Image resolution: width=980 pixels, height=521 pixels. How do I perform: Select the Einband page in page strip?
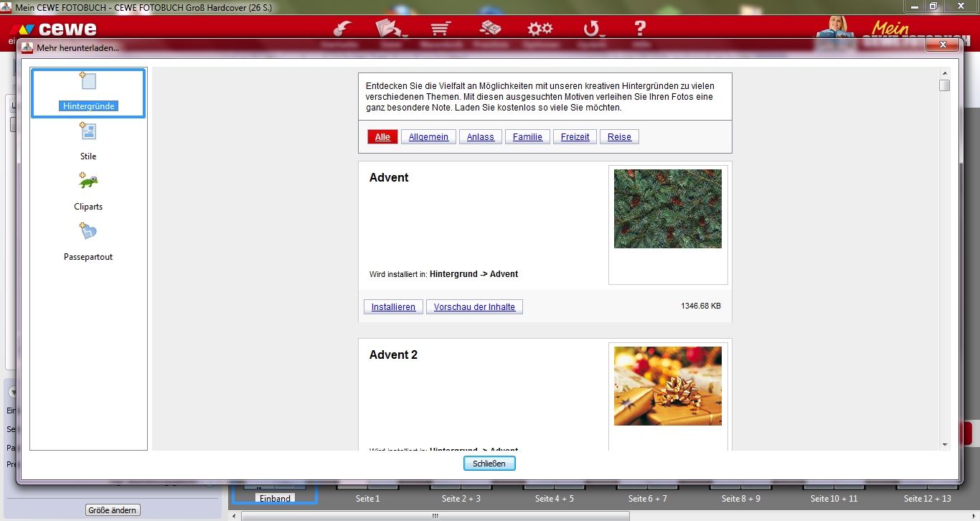(x=275, y=498)
